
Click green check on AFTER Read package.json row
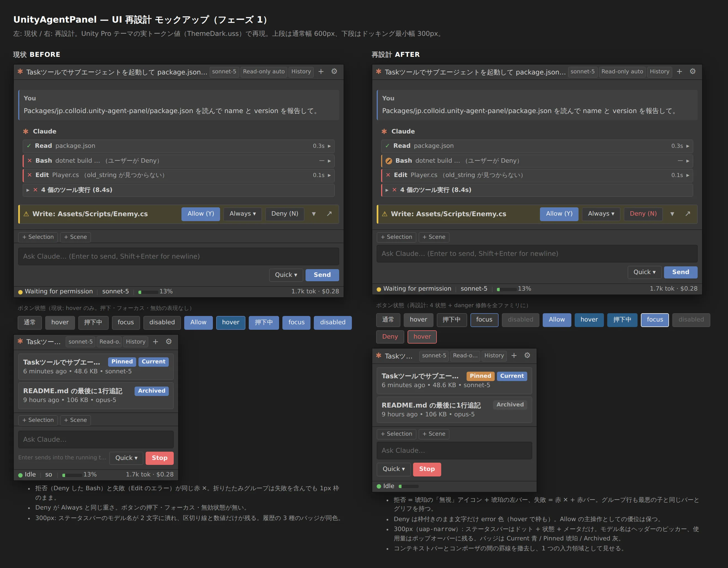click(387, 146)
